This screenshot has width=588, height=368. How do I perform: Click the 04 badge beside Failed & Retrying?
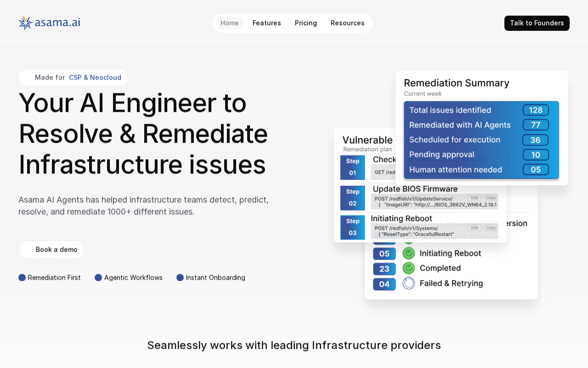pyautogui.click(x=384, y=284)
